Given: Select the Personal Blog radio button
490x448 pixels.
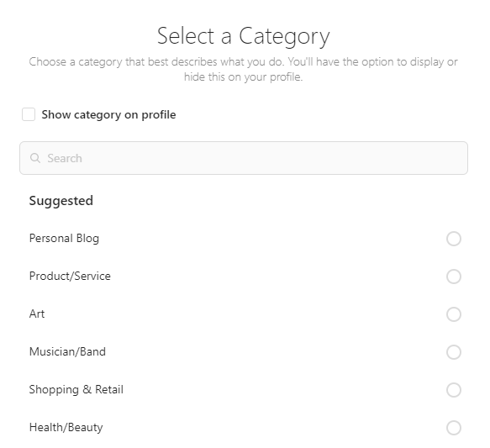Looking at the screenshot, I should tap(454, 239).
